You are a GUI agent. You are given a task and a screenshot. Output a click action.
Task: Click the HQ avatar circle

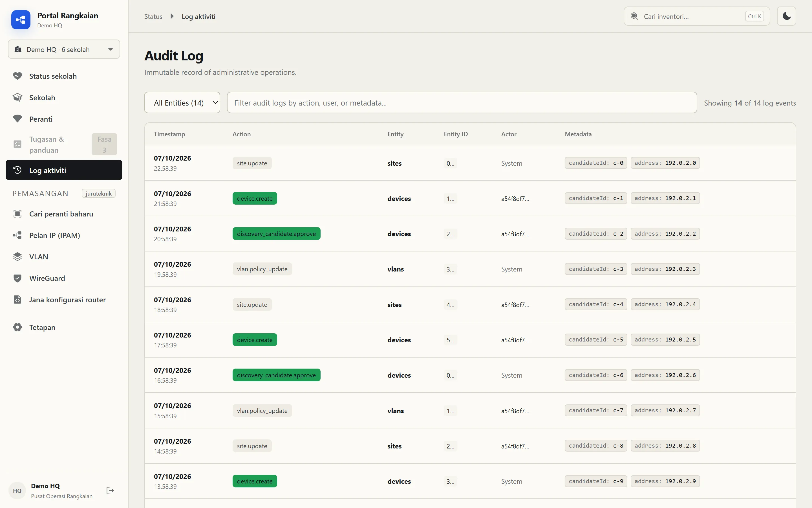click(x=17, y=491)
